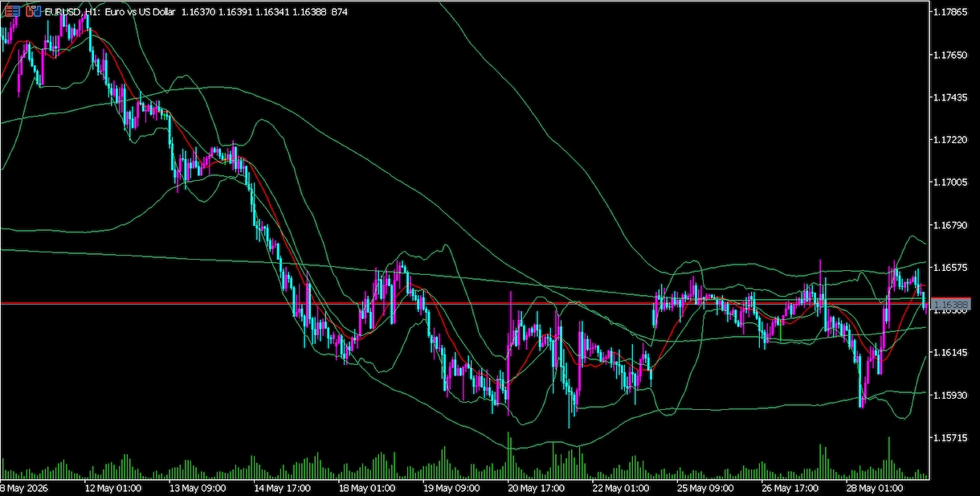Click the 20 May 17:00 time label
Viewport: 980px width, 496px height.
point(535,488)
